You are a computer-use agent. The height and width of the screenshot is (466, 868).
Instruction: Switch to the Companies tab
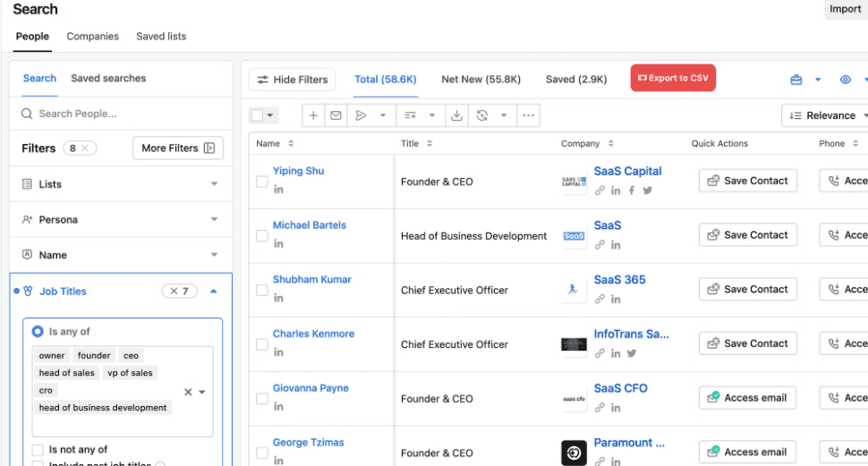(x=92, y=36)
